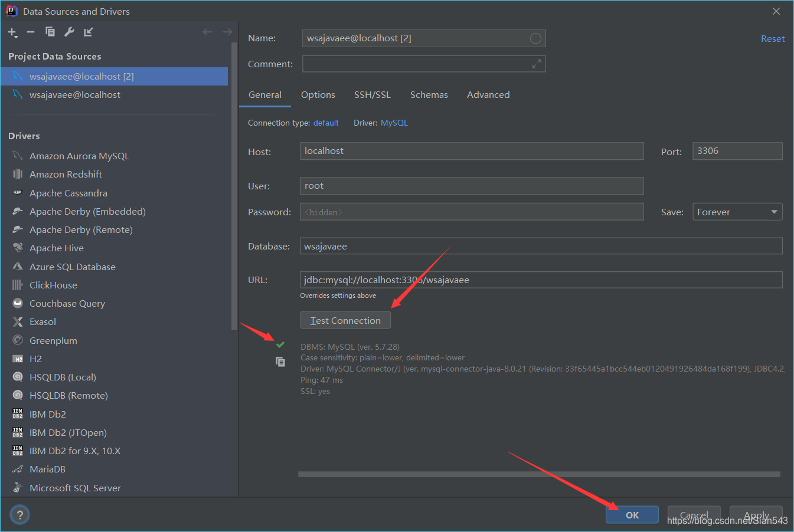Open driver settings via the wrench icon

[x=69, y=32]
